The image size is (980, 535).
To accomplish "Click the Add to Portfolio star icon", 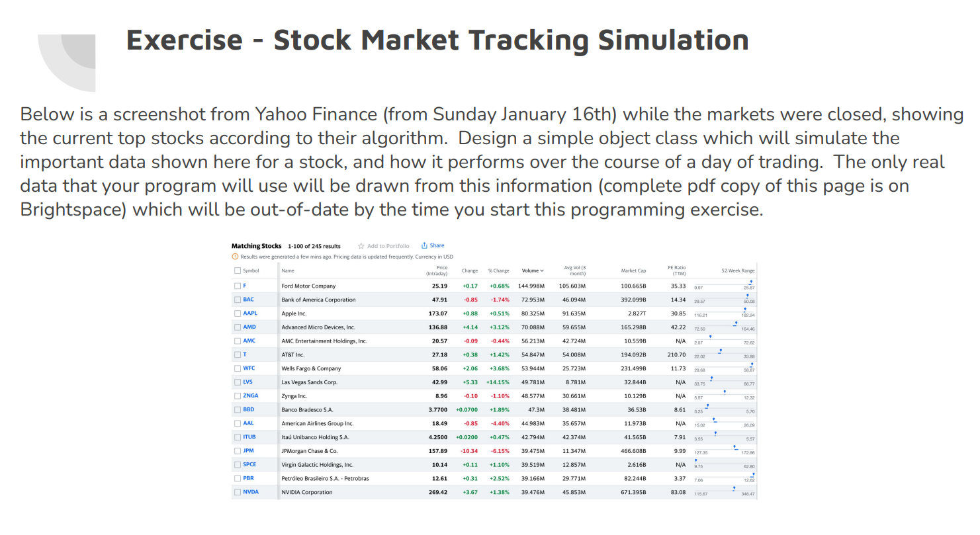I will point(361,246).
